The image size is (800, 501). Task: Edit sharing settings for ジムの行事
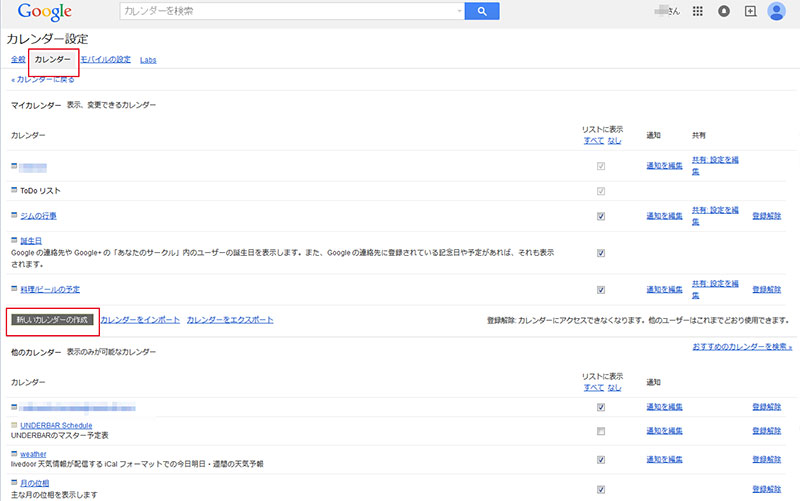coord(715,216)
